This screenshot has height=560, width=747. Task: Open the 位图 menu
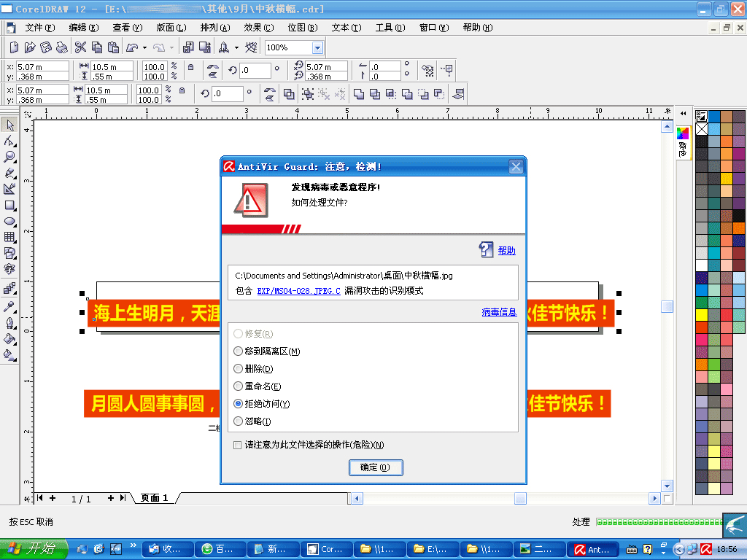(303, 28)
